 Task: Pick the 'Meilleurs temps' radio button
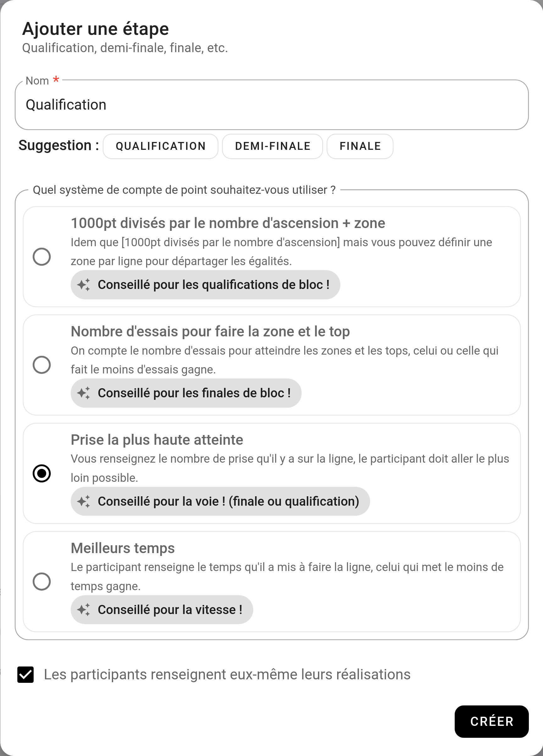[x=42, y=582]
